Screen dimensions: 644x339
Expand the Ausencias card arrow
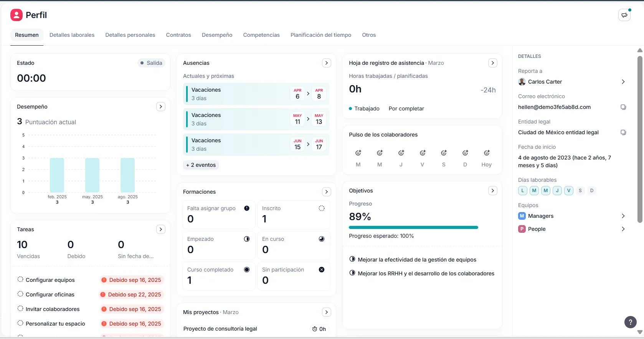tap(326, 63)
